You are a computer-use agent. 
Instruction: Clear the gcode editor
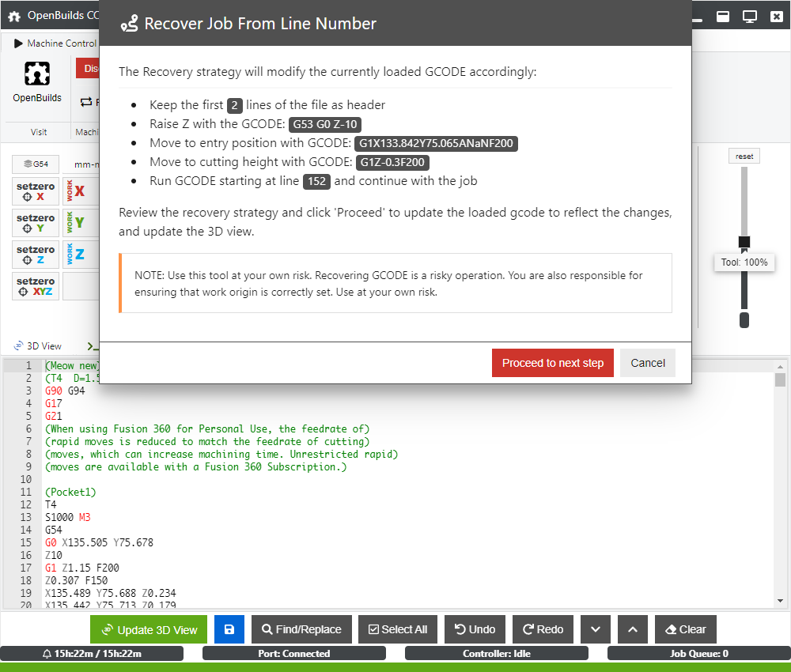pos(686,629)
